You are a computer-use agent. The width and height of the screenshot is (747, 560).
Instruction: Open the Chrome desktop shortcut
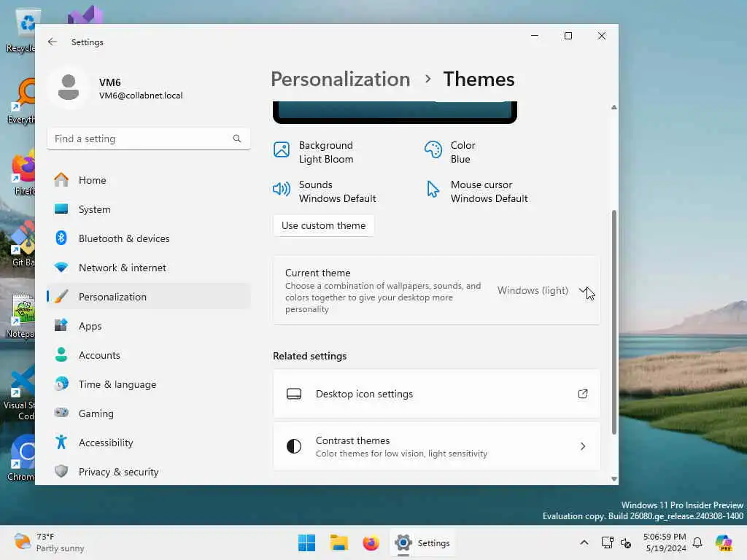tap(20, 458)
